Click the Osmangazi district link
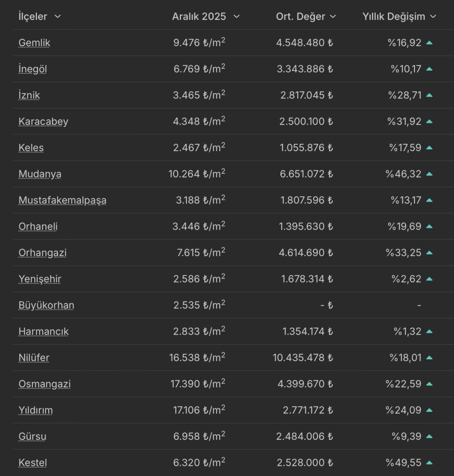The height and width of the screenshot is (476, 454). click(45, 384)
